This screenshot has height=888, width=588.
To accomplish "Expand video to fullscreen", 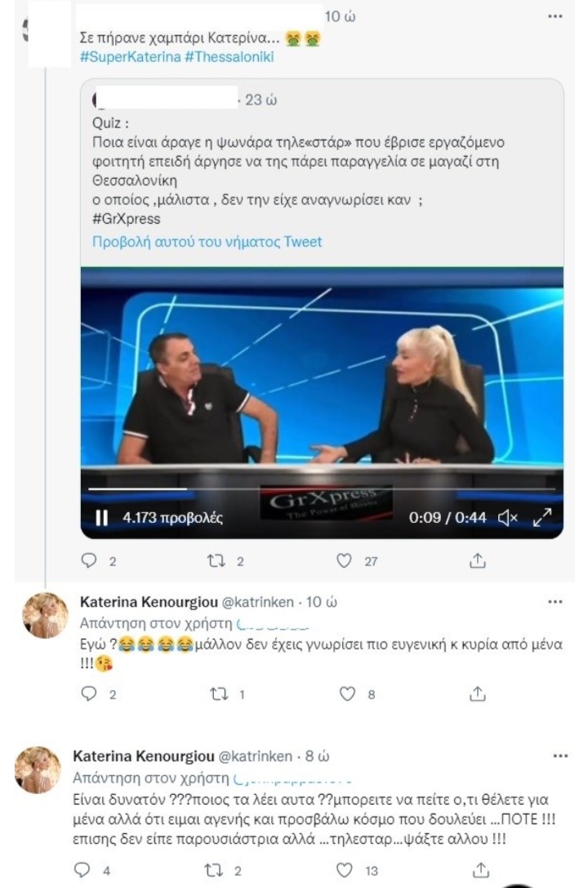I will 542,517.
